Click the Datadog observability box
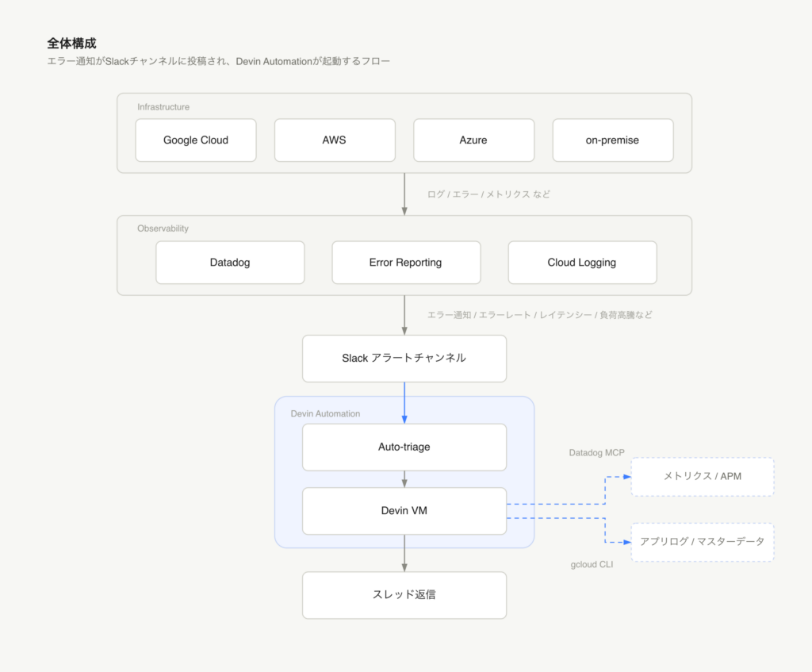The image size is (812, 672). coord(230,263)
